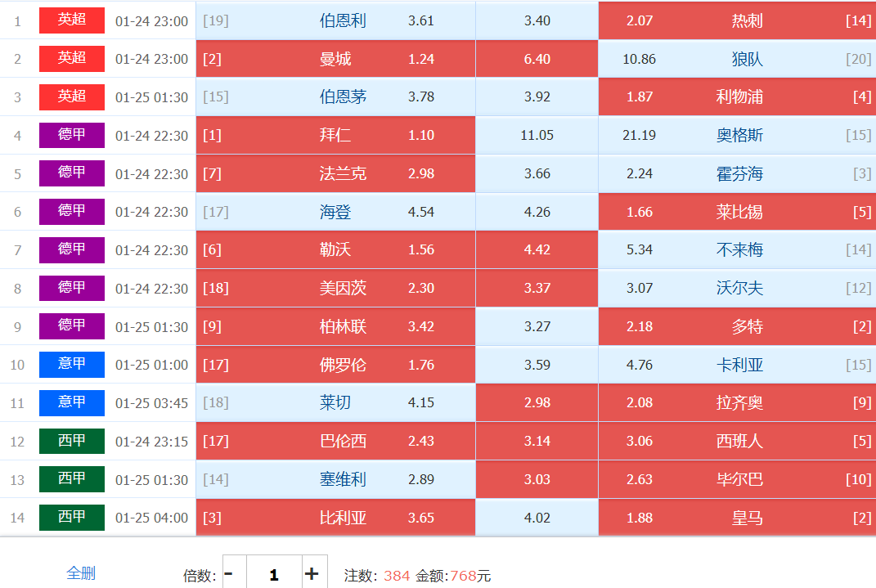The height and width of the screenshot is (588, 876).
Task: Click the 英超 league tag for 曼城 match
Action: click(72, 59)
